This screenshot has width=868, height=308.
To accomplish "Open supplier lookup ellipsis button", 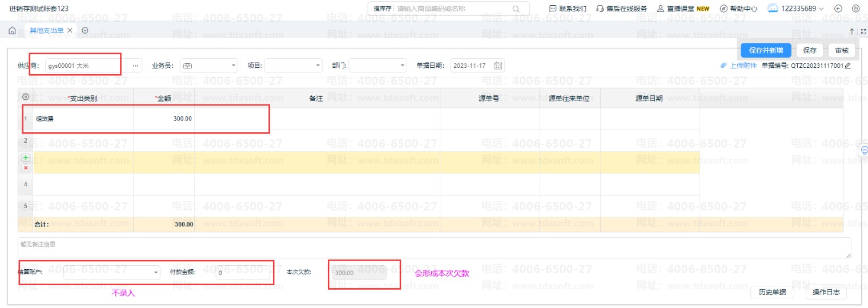I will pos(135,66).
